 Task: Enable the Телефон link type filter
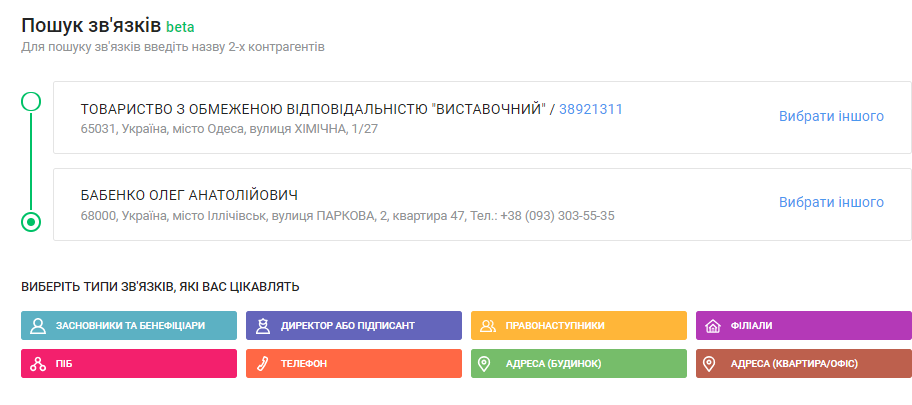(x=353, y=364)
